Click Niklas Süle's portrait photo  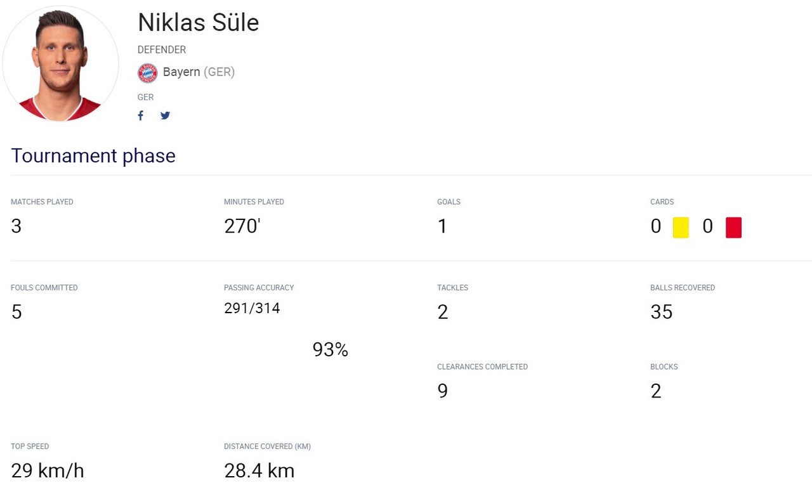click(x=61, y=63)
